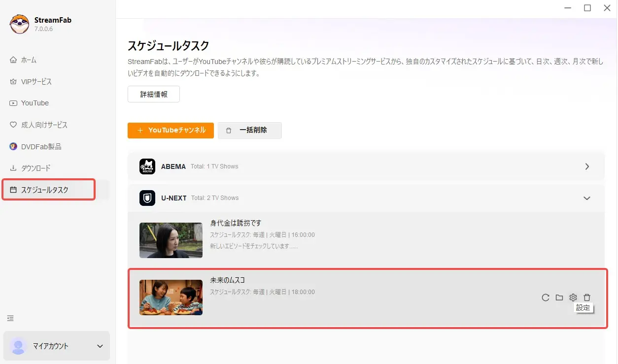Open settings gear for 未来のムスコ
618x364 pixels.
coord(573,298)
